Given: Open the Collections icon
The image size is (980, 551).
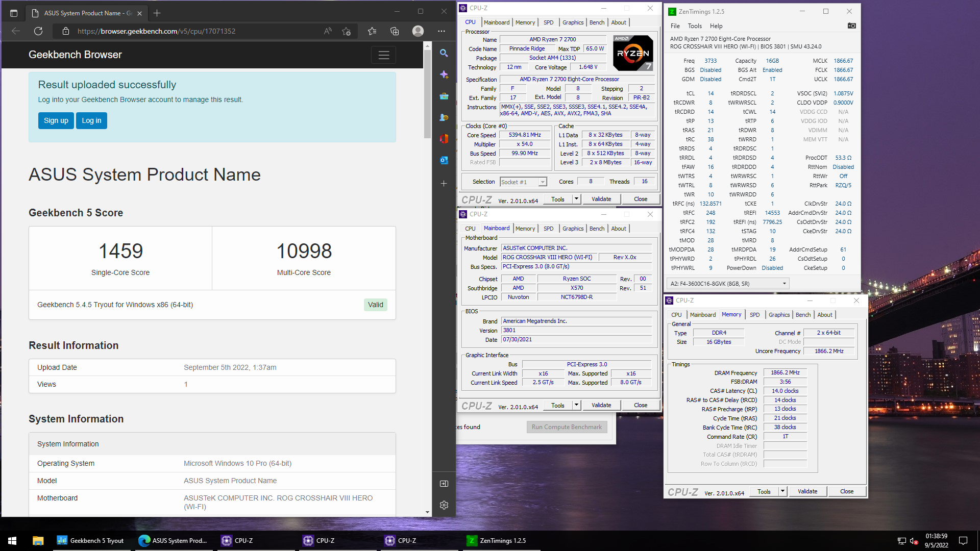Looking at the screenshot, I should [x=395, y=31].
